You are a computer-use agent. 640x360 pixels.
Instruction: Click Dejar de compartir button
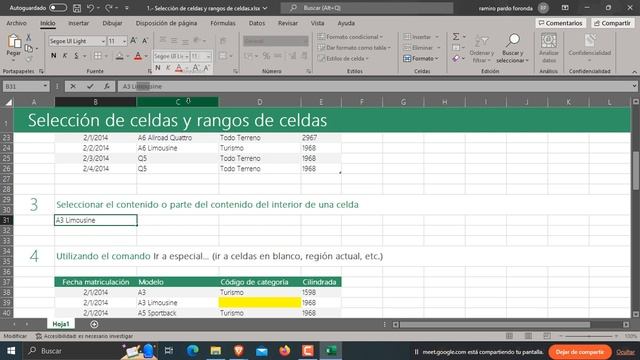[580, 352]
